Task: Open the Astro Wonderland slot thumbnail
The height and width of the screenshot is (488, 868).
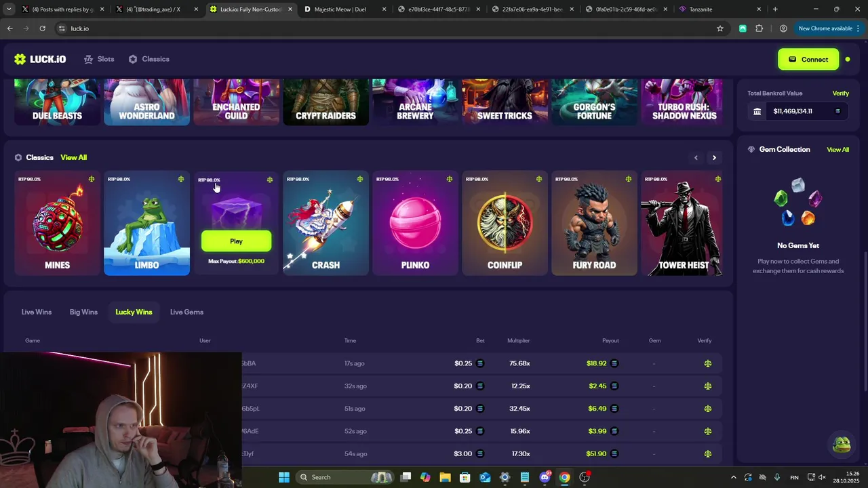Action: click(146, 102)
